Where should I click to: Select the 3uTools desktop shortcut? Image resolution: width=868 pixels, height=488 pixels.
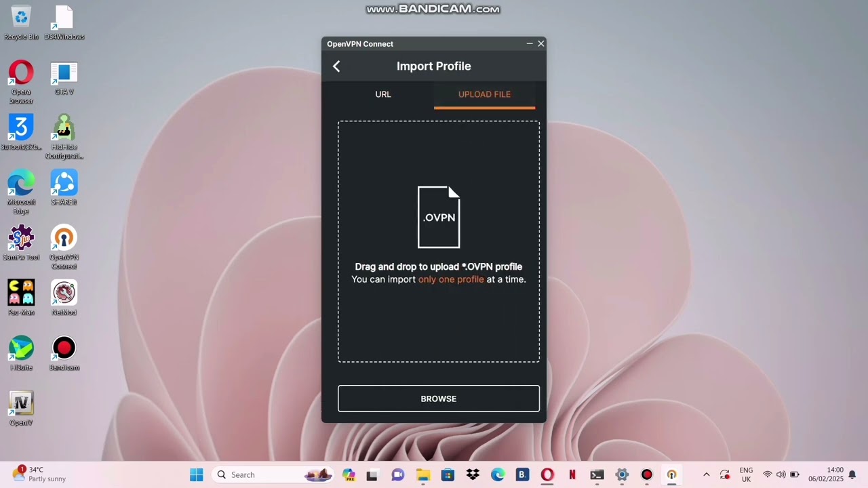coord(21,133)
